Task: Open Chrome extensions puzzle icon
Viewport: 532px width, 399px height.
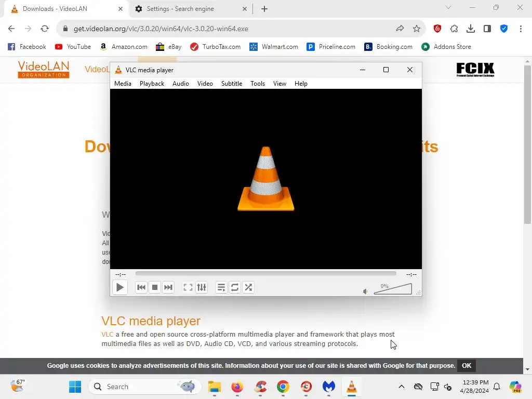Action: click(x=454, y=29)
